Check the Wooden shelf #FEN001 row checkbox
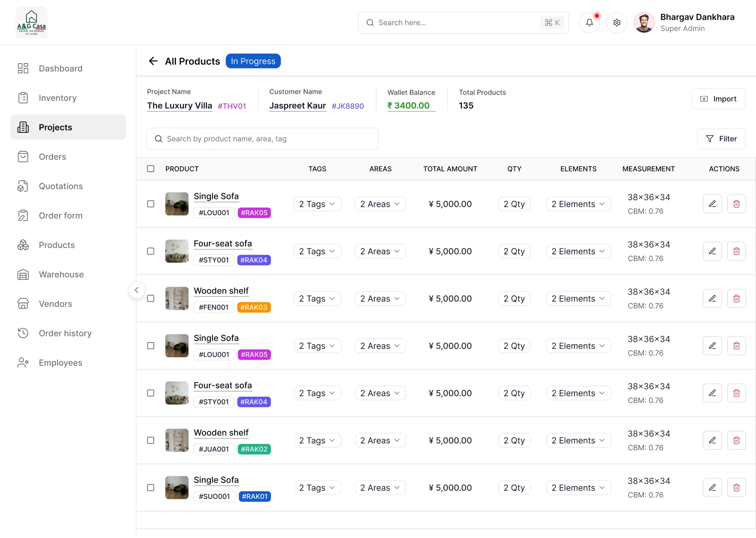Viewport: 756px width, 538px height. pyautogui.click(x=151, y=298)
